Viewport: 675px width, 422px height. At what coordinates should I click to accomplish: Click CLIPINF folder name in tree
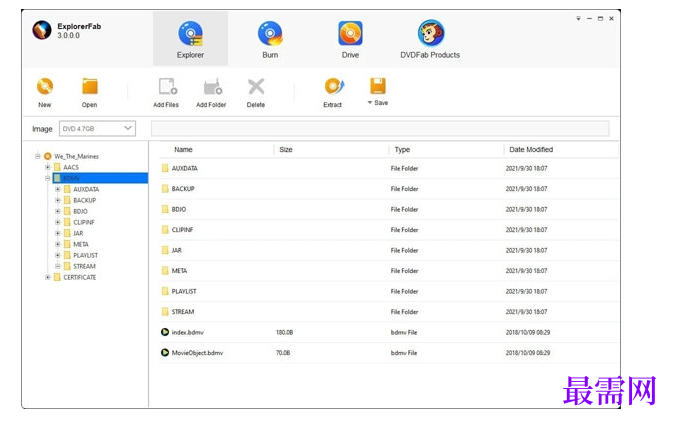(x=84, y=222)
